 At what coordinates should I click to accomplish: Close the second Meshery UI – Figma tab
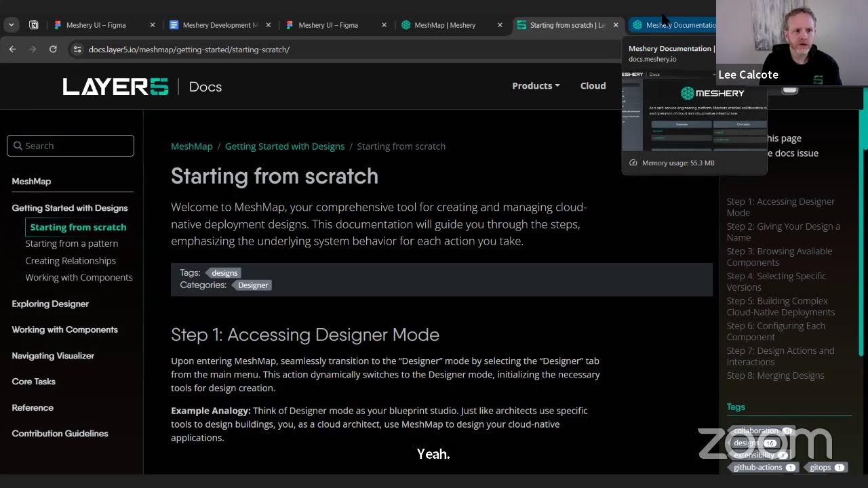(384, 25)
